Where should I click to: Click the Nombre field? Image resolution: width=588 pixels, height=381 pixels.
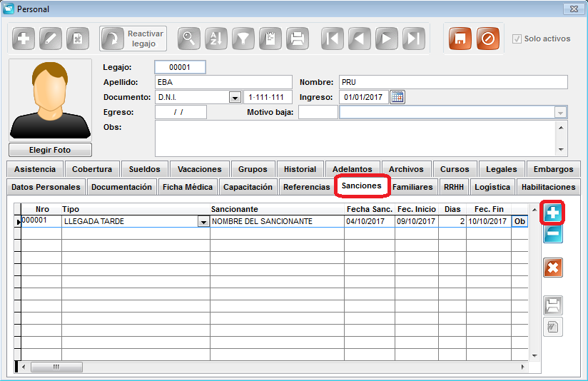[x=453, y=82]
